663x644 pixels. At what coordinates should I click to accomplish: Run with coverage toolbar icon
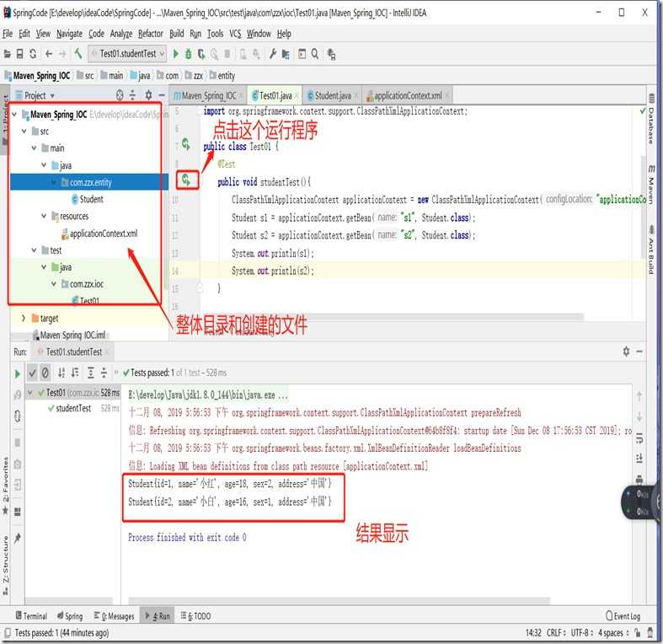click(201, 54)
